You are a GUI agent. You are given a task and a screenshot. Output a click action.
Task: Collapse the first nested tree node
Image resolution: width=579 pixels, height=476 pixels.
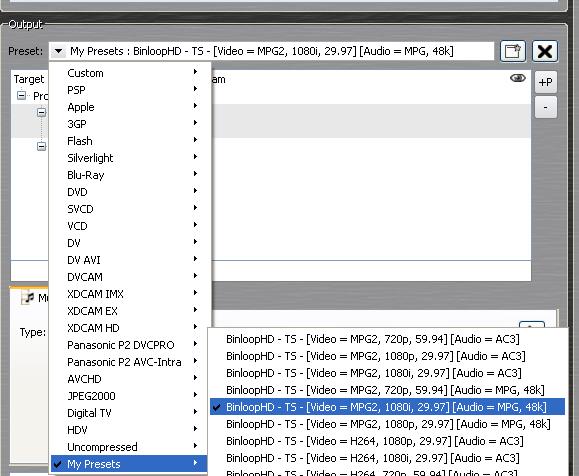[x=41, y=112]
